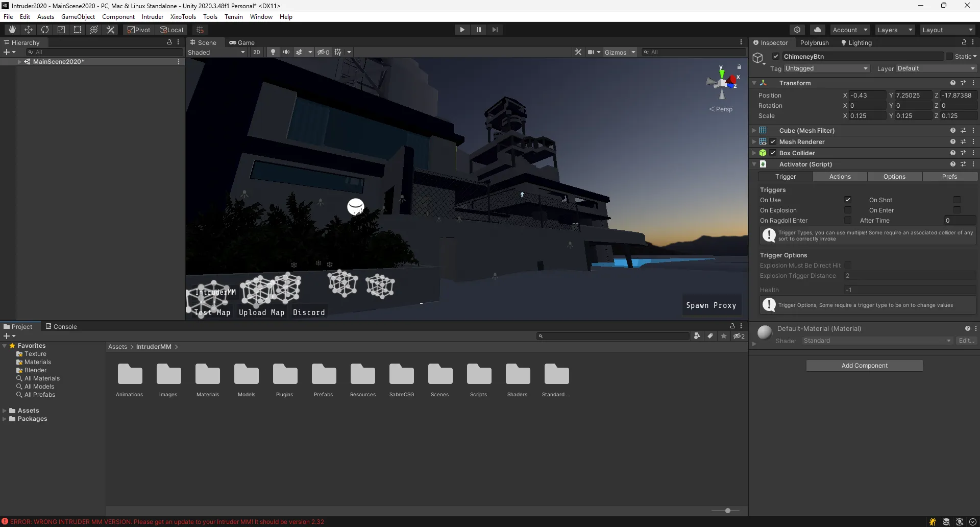The image size is (980, 527).
Task: Collapse the Transform component
Action: [755, 83]
